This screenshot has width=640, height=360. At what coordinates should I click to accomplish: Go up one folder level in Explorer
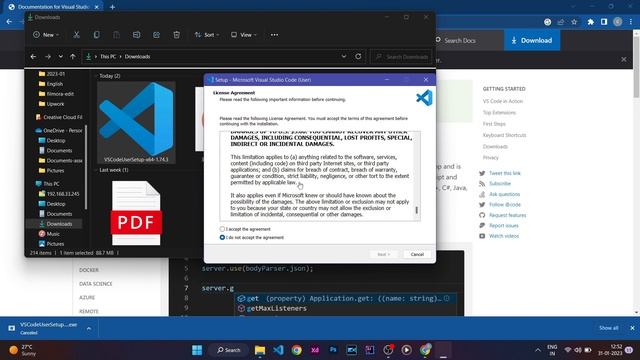73,56
